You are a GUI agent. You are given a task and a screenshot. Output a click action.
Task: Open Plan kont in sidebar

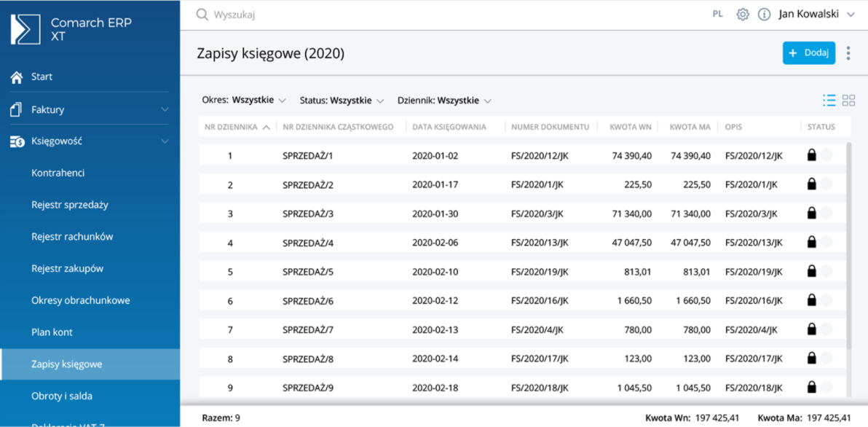[52, 332]
